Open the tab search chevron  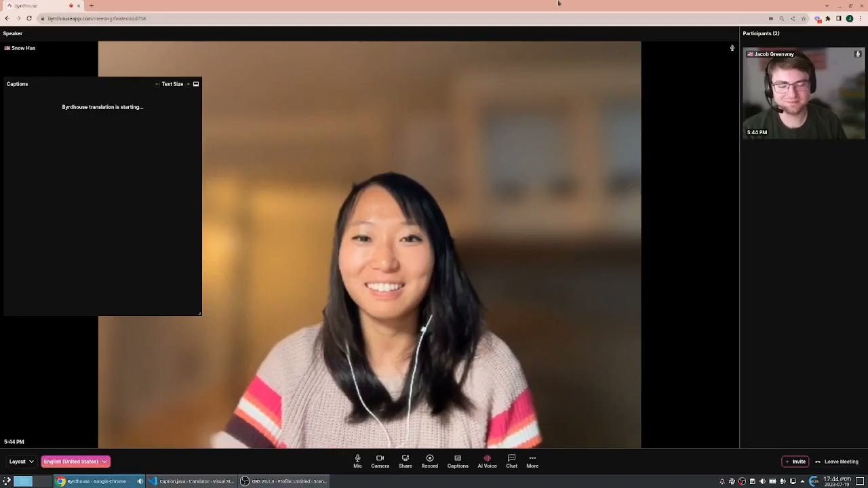827,5
